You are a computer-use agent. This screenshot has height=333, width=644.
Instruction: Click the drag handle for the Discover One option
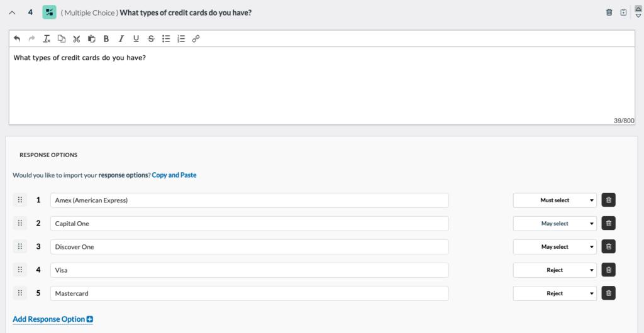click(x=19, y=247)
